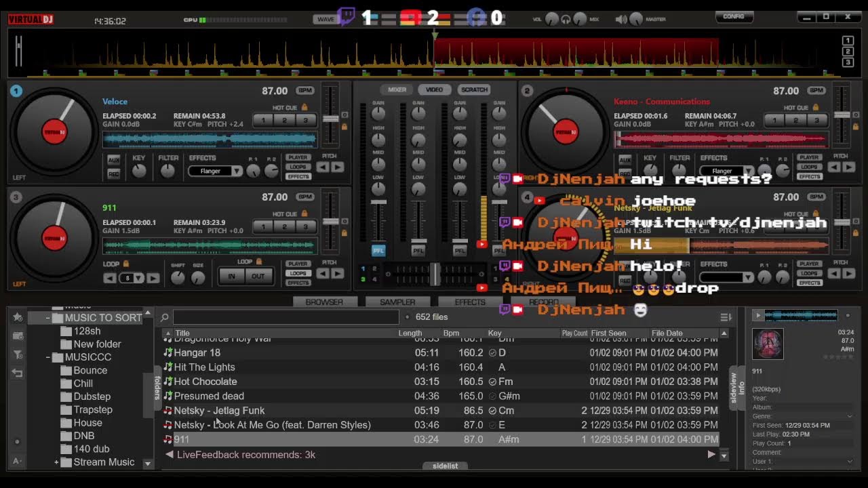Select the Hangar 18 track row
This screenshot has width=868, height=488.
point(440,352)
